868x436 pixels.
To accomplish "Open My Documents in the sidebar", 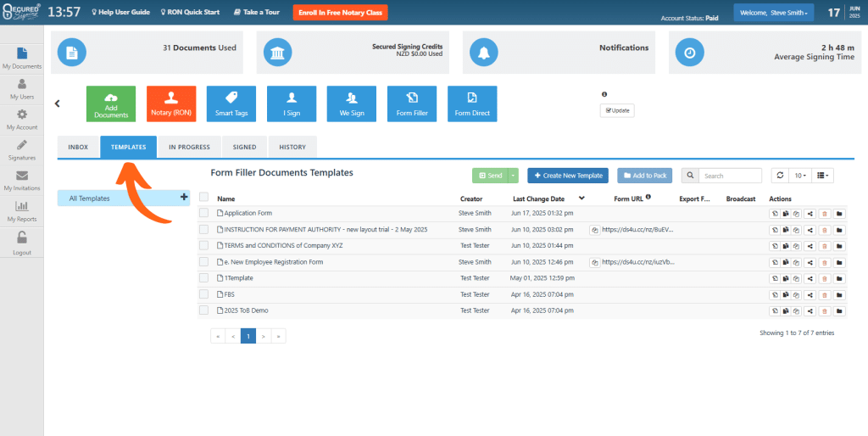I will coord(21,59).
